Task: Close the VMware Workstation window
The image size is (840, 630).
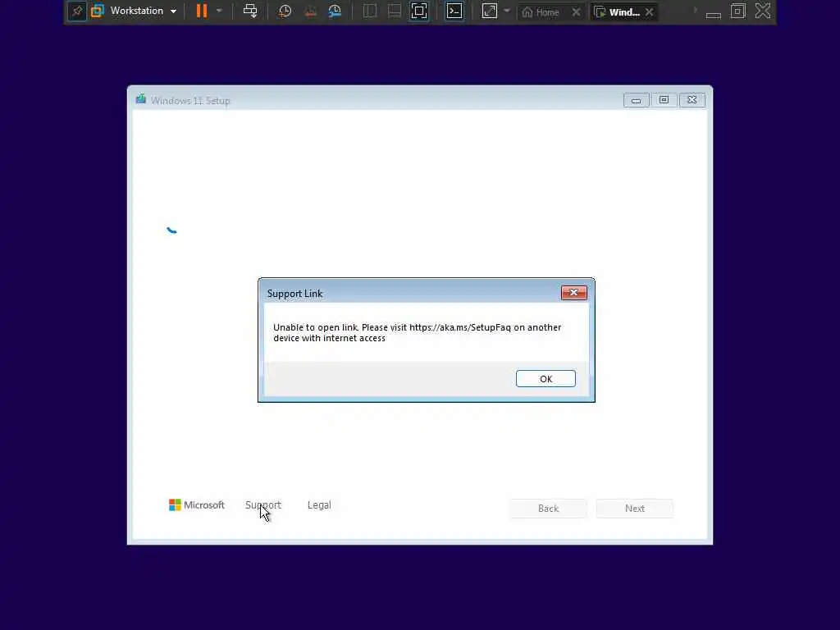Action: coord(763,11)
